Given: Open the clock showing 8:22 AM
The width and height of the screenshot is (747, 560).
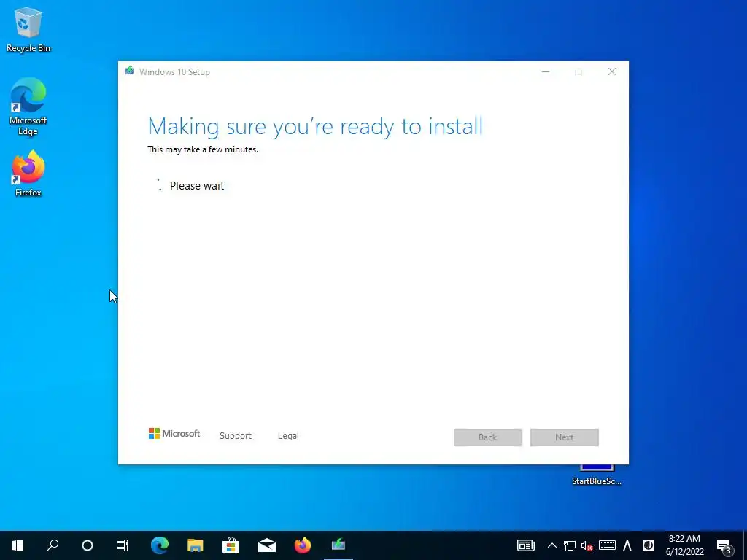Looking at the screenshot, I should (684, 545).
